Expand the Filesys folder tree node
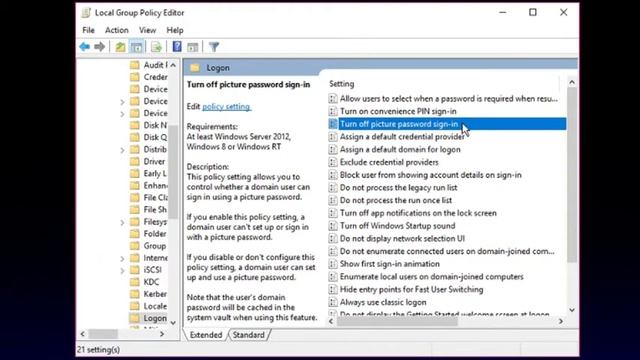640x360 pixels. (122, 222)
